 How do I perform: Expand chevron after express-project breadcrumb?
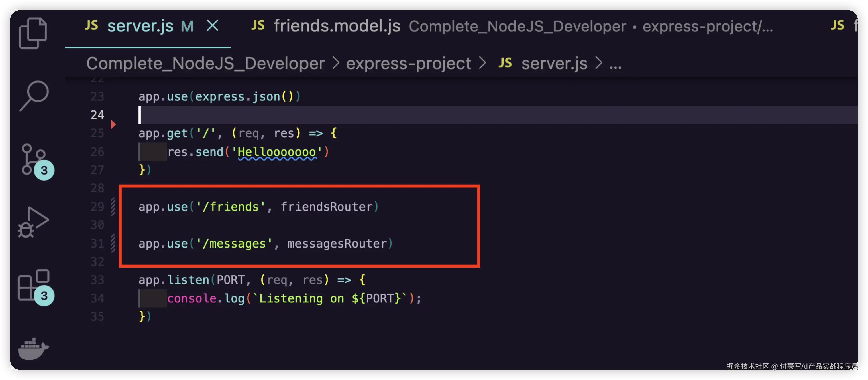(482, 63)
